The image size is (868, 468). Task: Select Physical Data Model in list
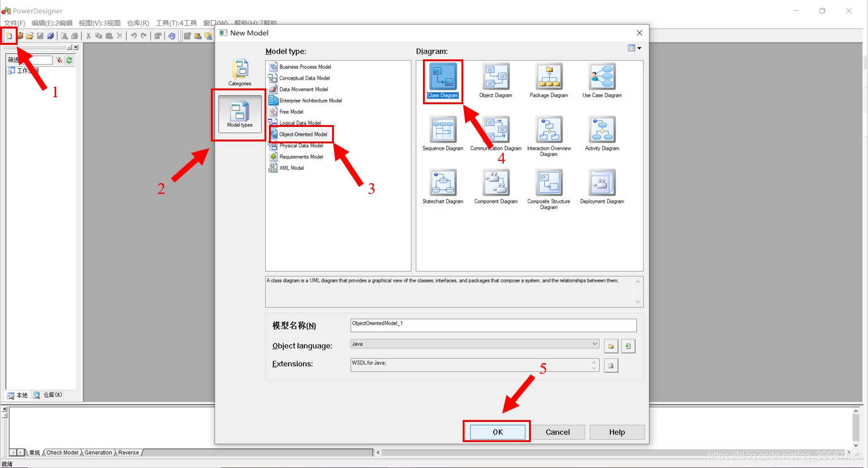coord(296,146)
